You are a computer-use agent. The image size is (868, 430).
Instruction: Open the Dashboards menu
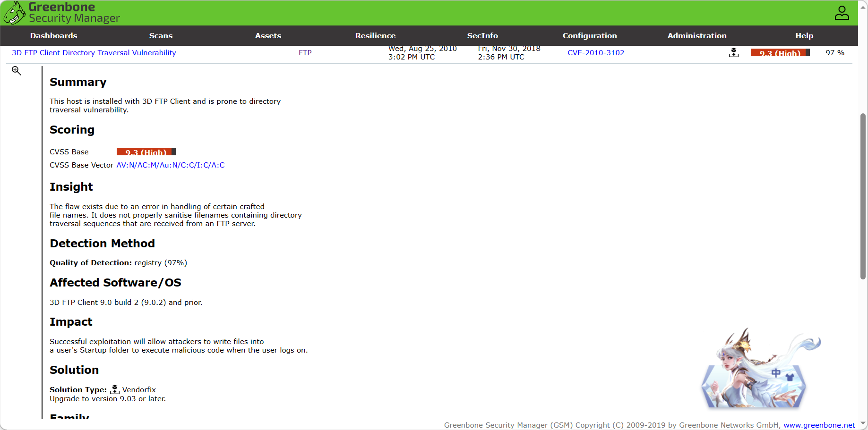(x=54, y=36)
